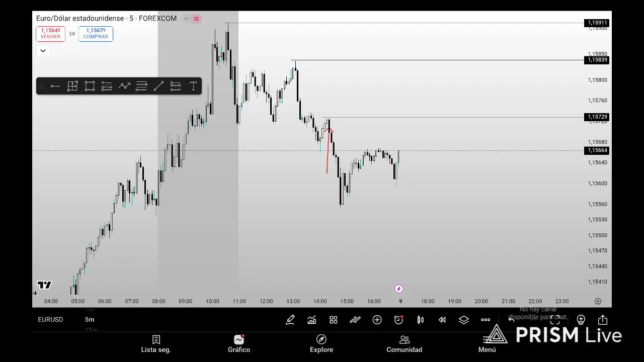Image resolution: width=644 pixels, height=362 pixels.
Task: Select the text annotation tool
Action: [x=193, y=86]
